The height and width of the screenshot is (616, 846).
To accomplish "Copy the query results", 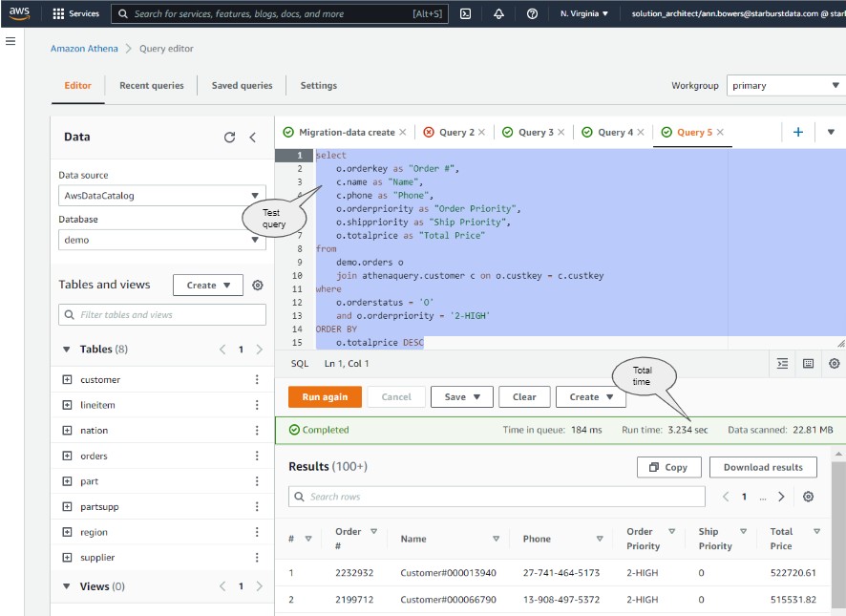I will click(x=669, y=468).
